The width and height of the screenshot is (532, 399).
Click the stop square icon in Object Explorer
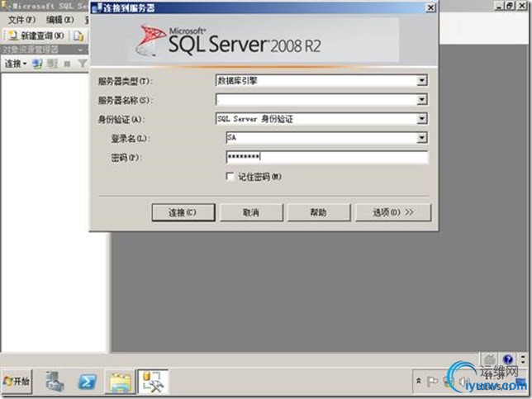click(67, 64)
